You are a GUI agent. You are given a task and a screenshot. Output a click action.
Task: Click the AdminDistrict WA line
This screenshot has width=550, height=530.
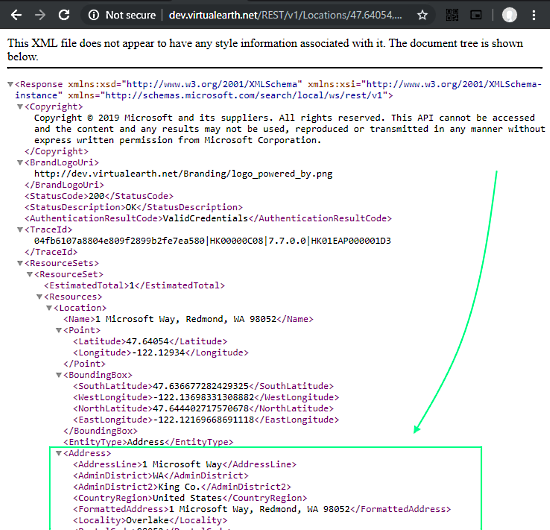(x=161, y=476)
